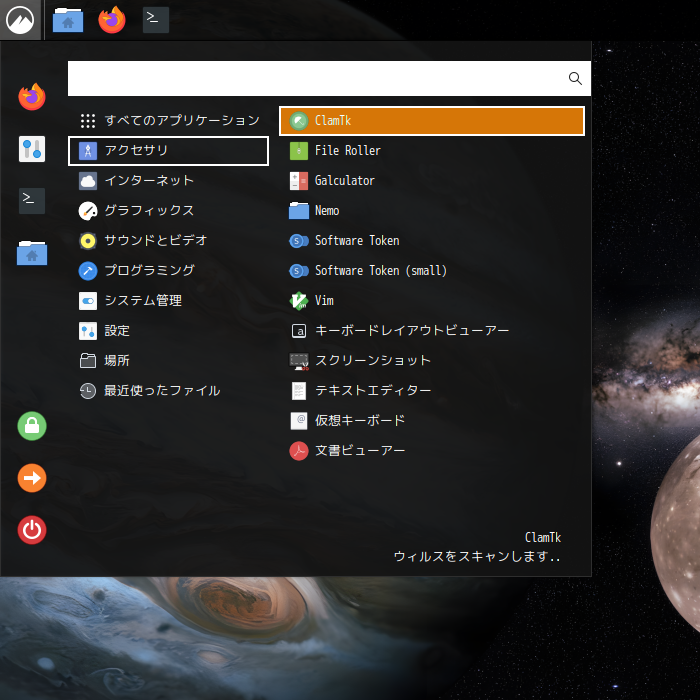Open terminal from the top panel

click(156, 20)
